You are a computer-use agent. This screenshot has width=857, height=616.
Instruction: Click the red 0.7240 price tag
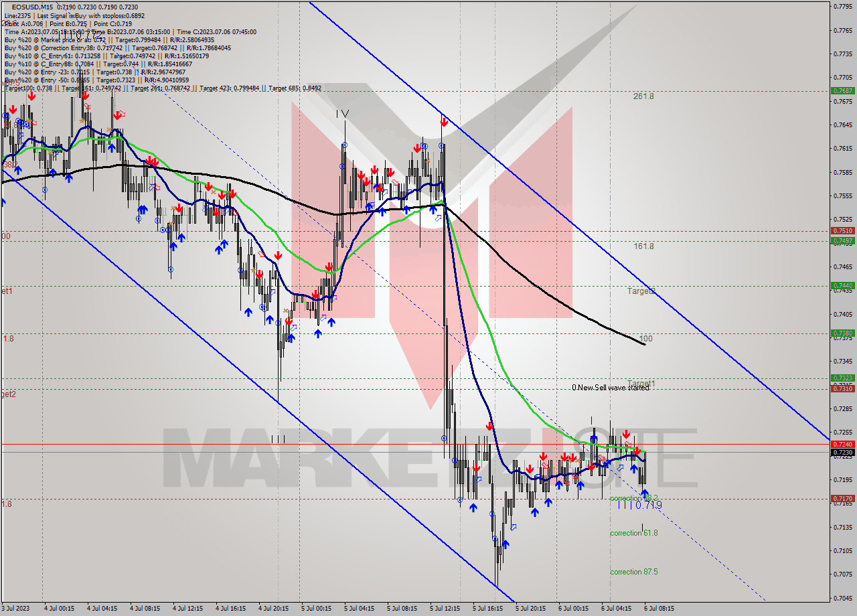(842, 444)
